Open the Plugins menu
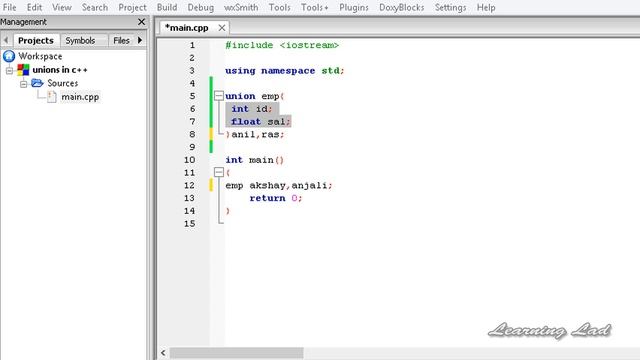Screen dimensions: 640x360 [354, 7]
